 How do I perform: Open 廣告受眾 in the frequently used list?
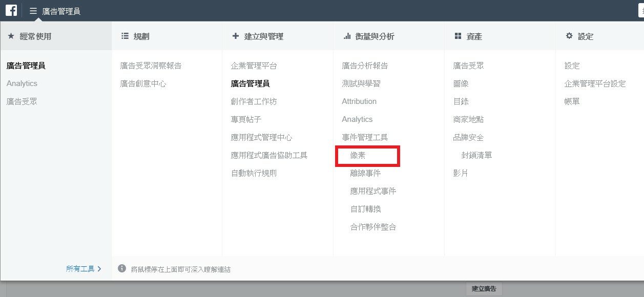pos(22,101)
